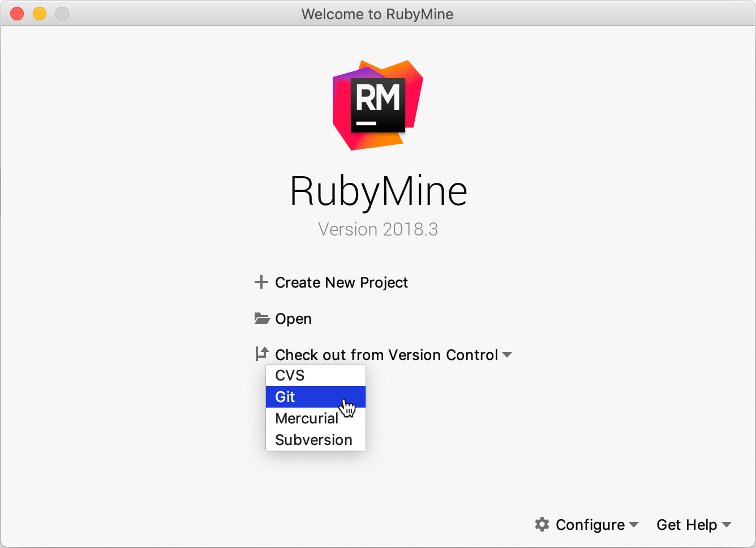Click the RubyMine product name text

click(379, 191)
